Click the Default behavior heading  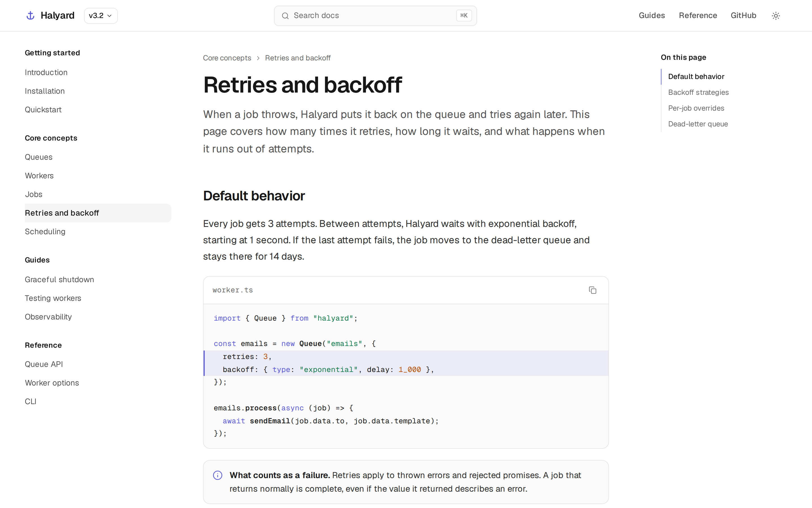[x=254, y=196]
